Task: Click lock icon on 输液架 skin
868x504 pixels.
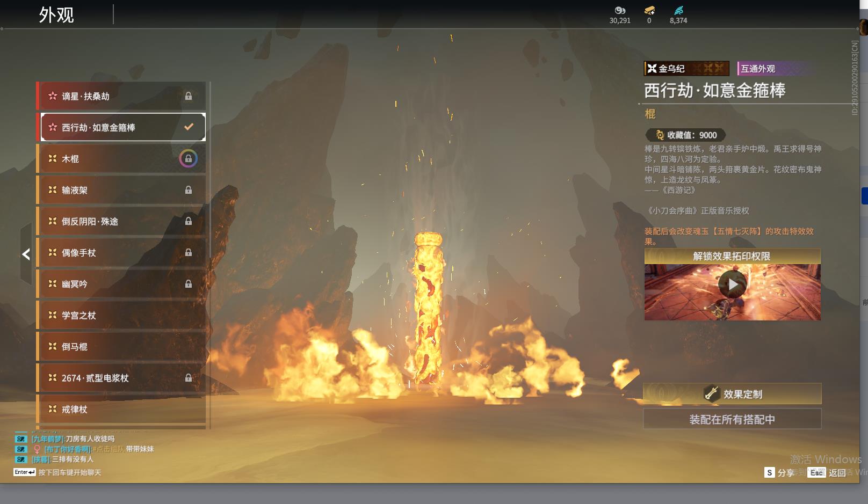Action: [x=189, y=190]
